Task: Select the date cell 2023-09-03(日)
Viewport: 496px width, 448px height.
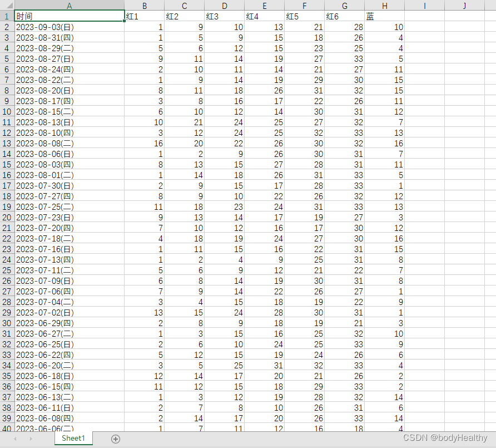Action: click(x=70, y=27)
